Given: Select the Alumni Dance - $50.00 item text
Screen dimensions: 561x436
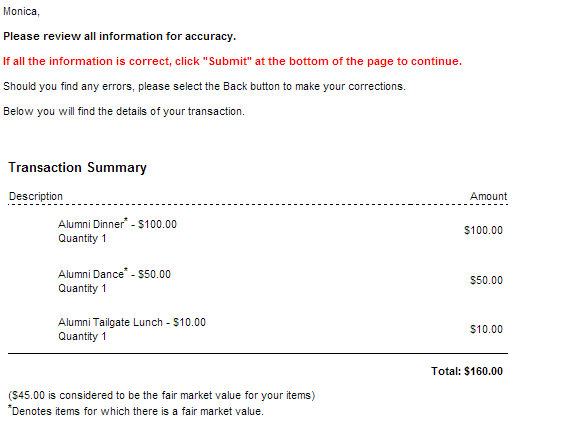Looking at the screenshot, I should (x=114, y=274).
